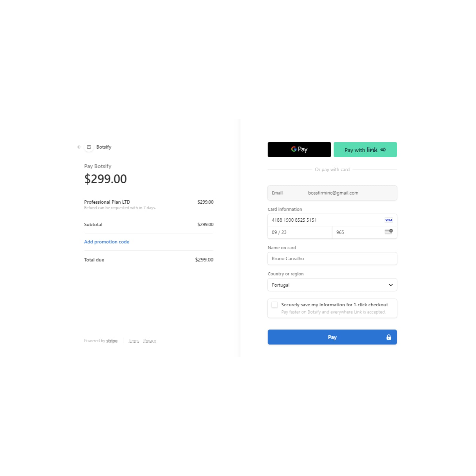
Task: Open the Terms link
Action: point(134,341)
